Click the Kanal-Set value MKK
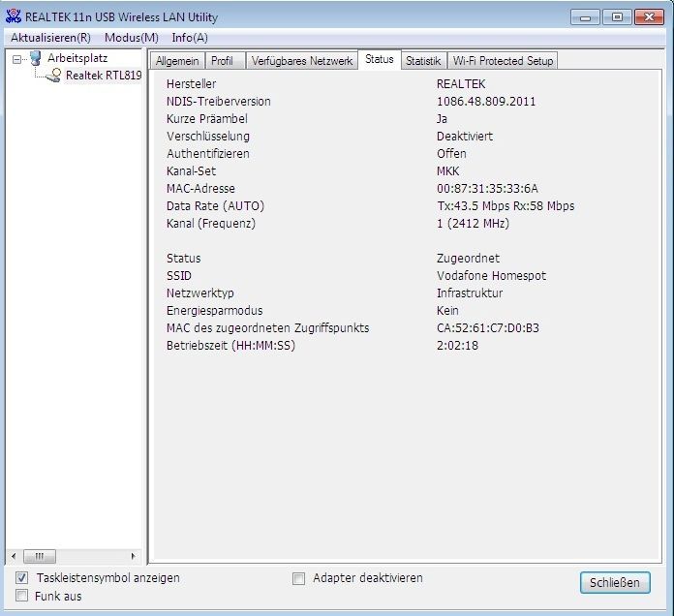The height and width of the screenshot is (616, 674). 448,171
